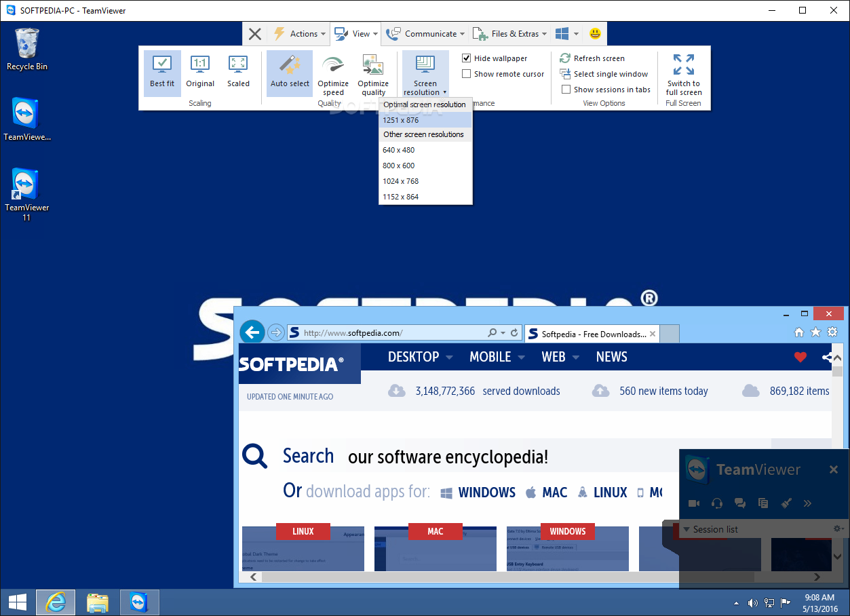Open NEWS link on Softpedia
This screenshot has height=616, width=850.
(x=611, y=357)
